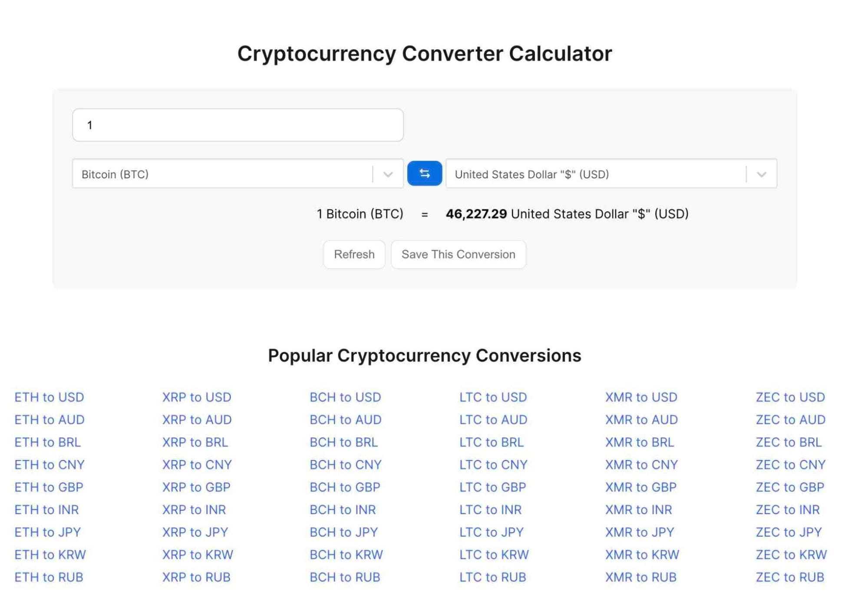Click the swap currencies icon
The width and height of the screenshot is (868, 604).
(x=424, y=174)
